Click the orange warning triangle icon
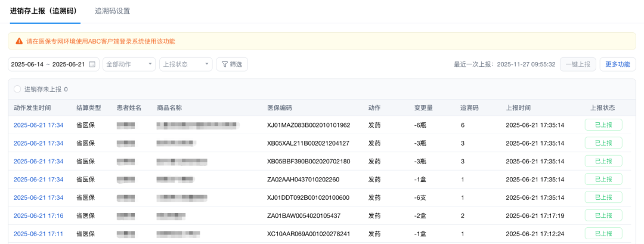This screenshot has width=644, height=244. pos(19,41)
